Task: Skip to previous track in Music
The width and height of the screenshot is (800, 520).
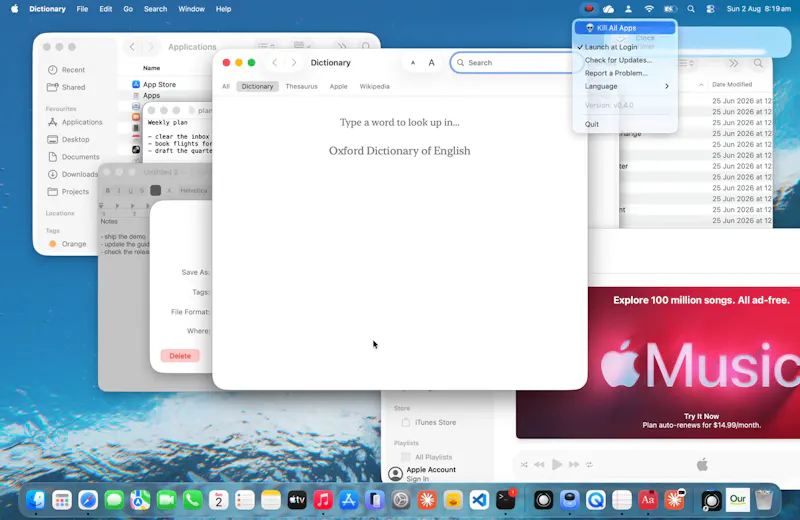Action: (539, 464)
